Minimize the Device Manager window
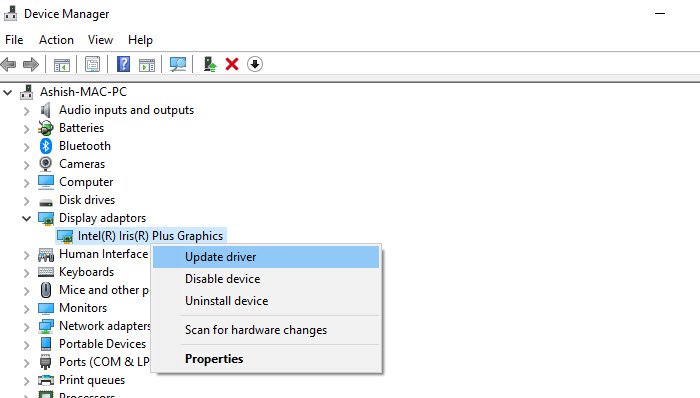This screenshot has height=398, width=700. click(660, 13)
